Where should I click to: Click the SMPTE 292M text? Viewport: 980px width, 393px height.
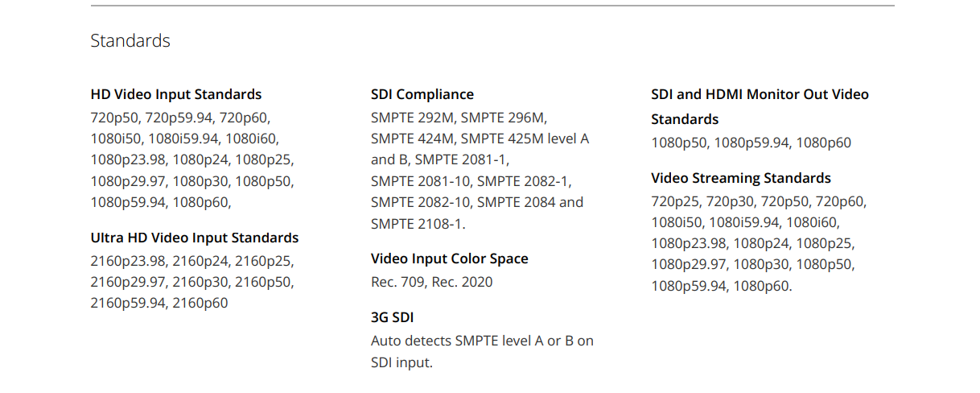(x=412, y=118)
